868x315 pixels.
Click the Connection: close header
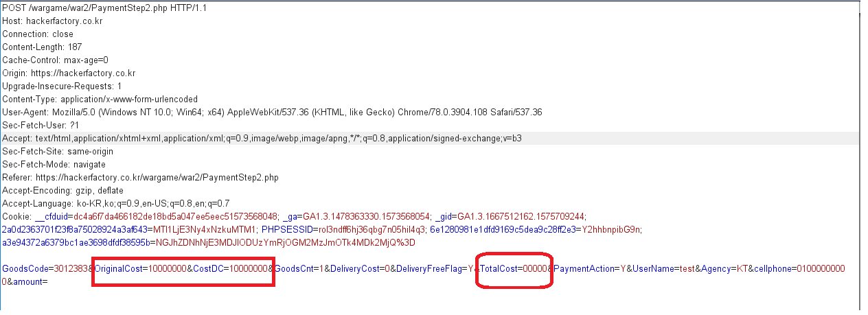click(x=37, y=34)
